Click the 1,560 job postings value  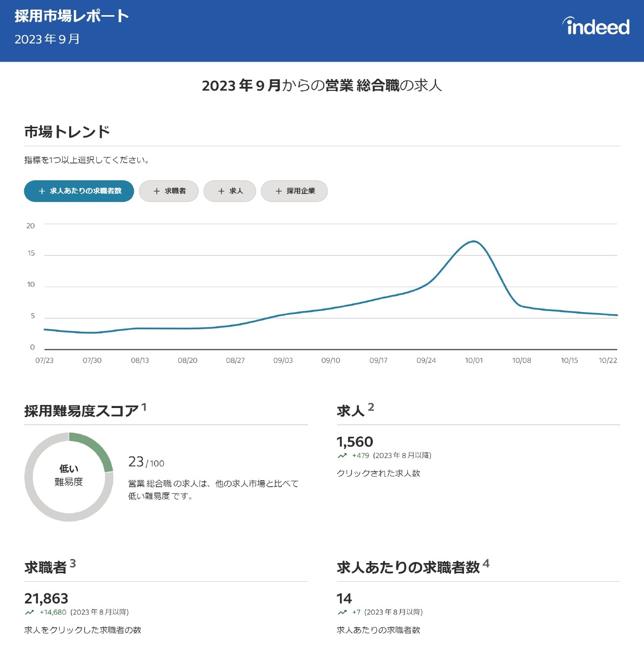coord(355,442)
